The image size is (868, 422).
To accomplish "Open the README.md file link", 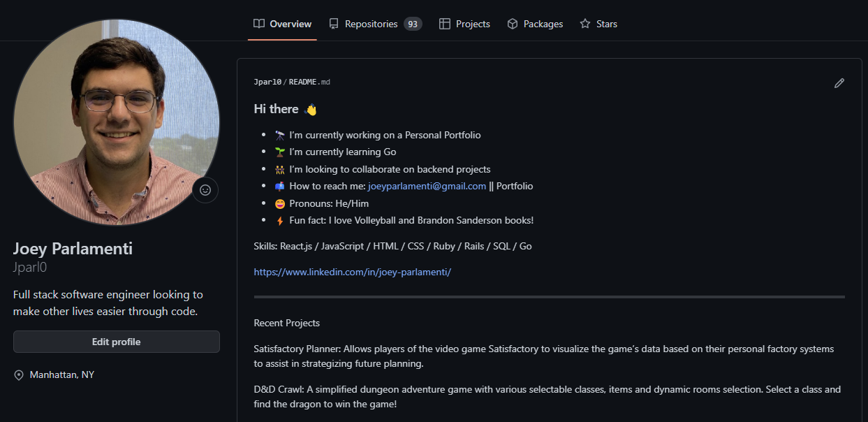I will [x=309, y=82].
